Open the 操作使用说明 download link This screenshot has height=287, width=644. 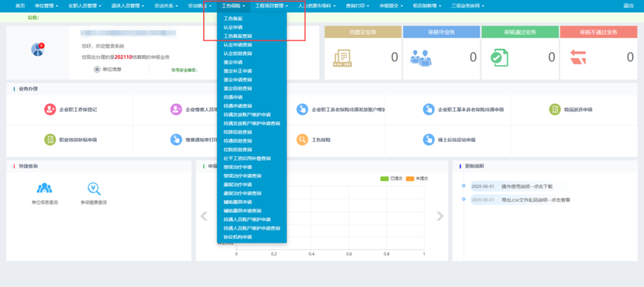coord(527,187)
